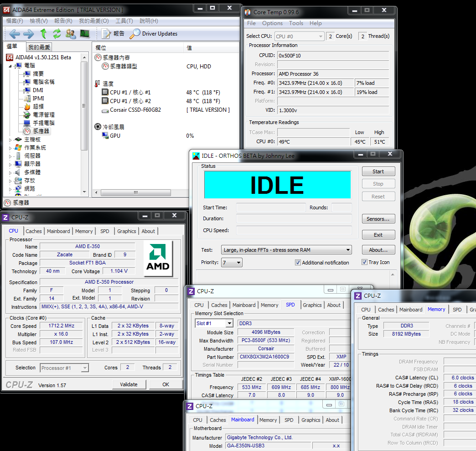Click Start button in ORTHOS
This screenshot has width=476, height=451.
[378, 171]
